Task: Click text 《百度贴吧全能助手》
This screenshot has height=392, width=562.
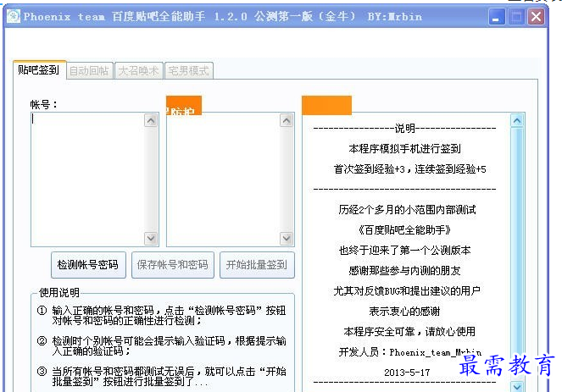Action: click(x=404, y=229)
